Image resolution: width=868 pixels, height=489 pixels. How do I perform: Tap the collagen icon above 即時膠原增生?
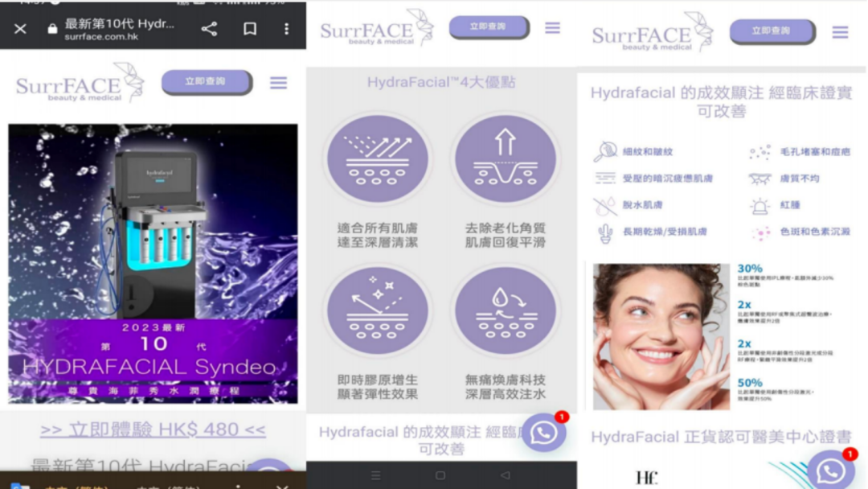tap(378, 310)
